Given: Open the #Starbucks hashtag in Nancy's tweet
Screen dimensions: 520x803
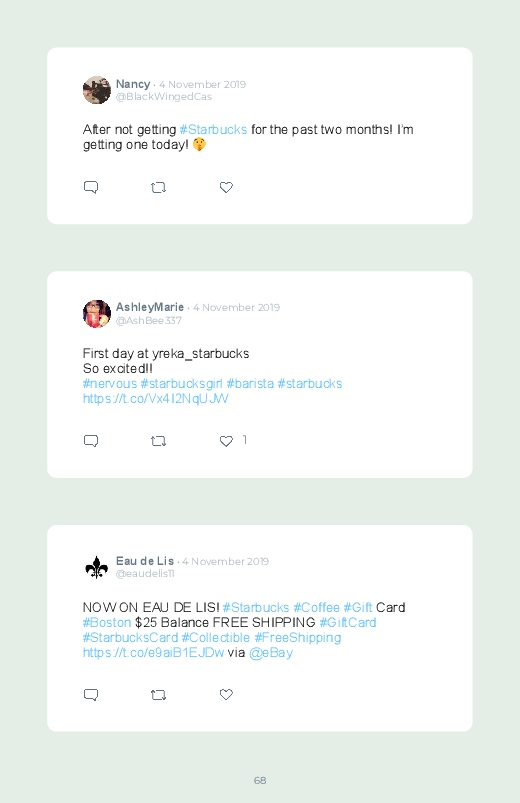Looking at the screenshot, I should [x=213, y=130].
